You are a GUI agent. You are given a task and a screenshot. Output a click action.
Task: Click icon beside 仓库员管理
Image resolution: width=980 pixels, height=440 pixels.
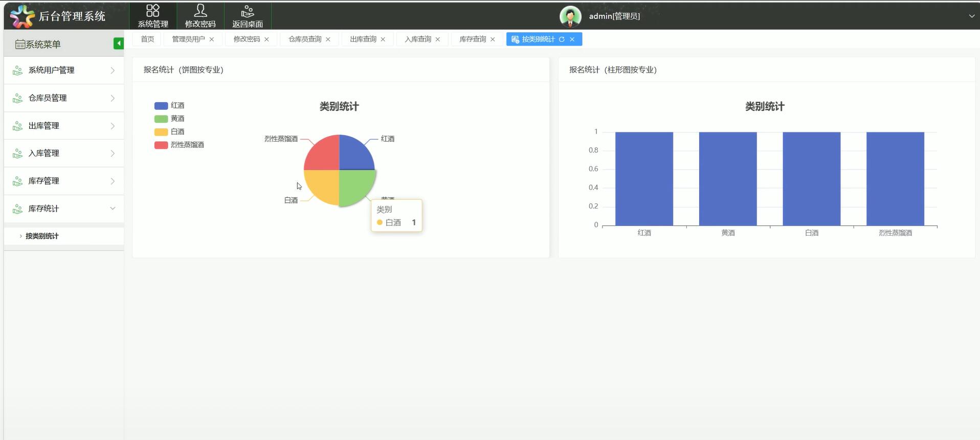point(17,98)
